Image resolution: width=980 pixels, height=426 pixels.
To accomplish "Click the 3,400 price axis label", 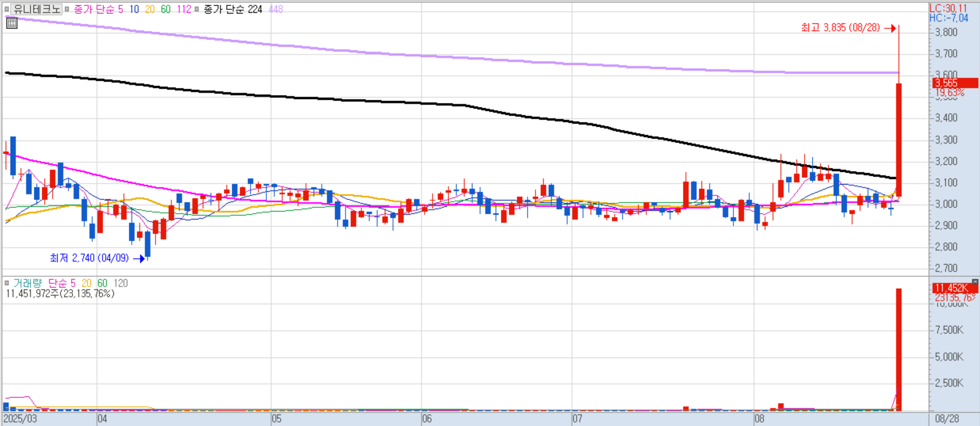I will 946,118.
